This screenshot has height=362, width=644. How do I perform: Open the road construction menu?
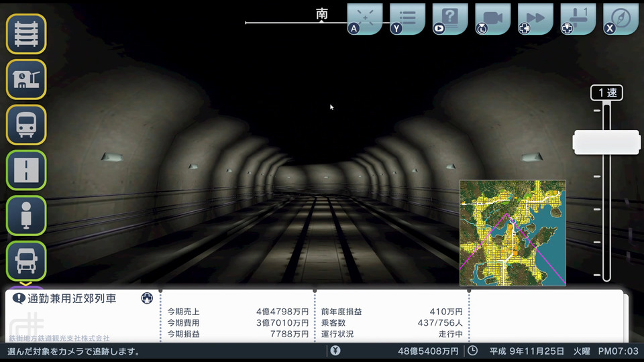pos(26,170)
